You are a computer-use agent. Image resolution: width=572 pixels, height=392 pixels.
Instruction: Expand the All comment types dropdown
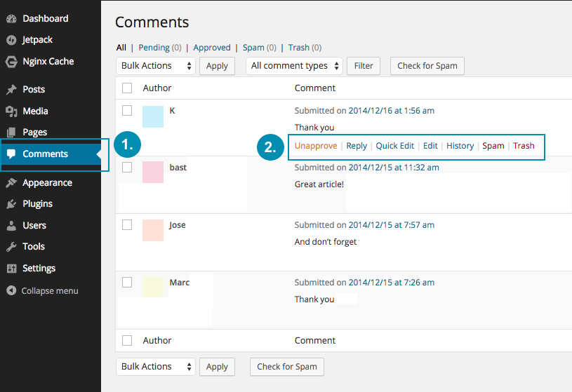[x=294, y=66]
